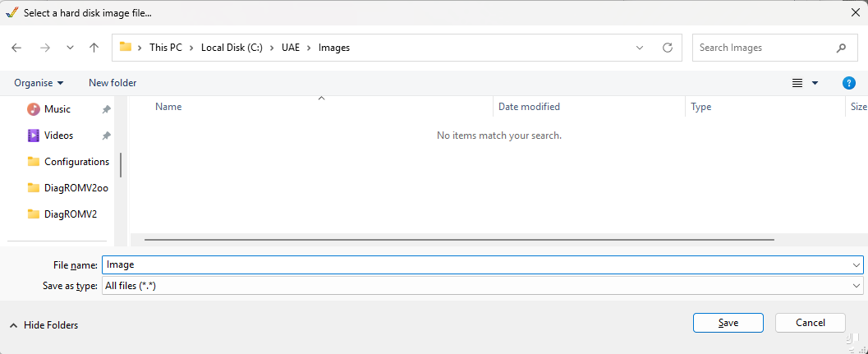Open the Music folder in sidebar

pyautogui.click(x=57, y=109)
